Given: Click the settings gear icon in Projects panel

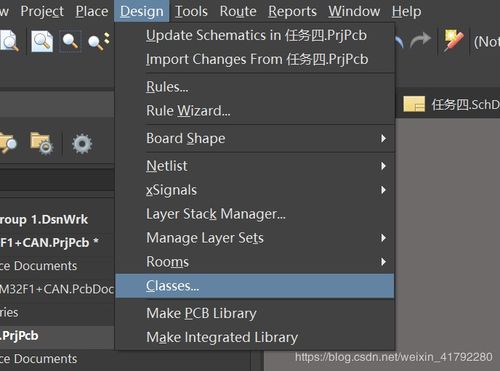Looking at the screenshot, I should click(82, 144).
